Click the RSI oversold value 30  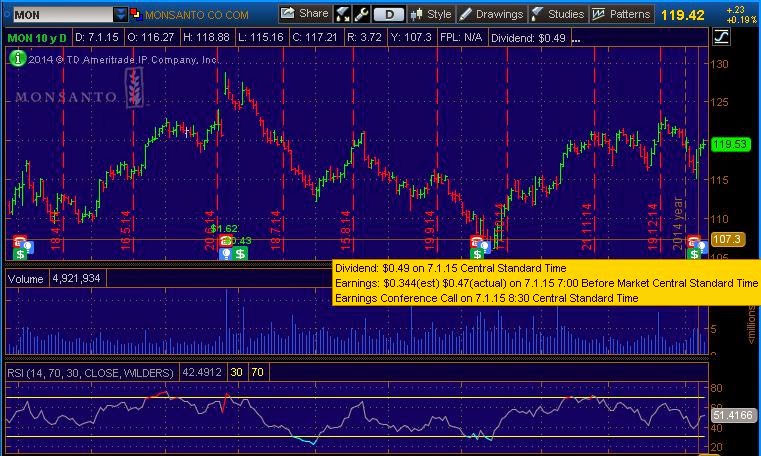(x=236, y=372)
